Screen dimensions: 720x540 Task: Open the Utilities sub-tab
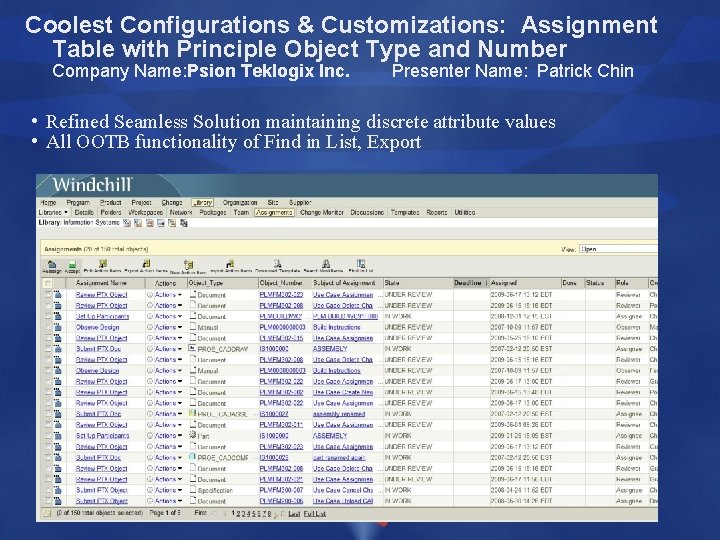click(465, 212)
